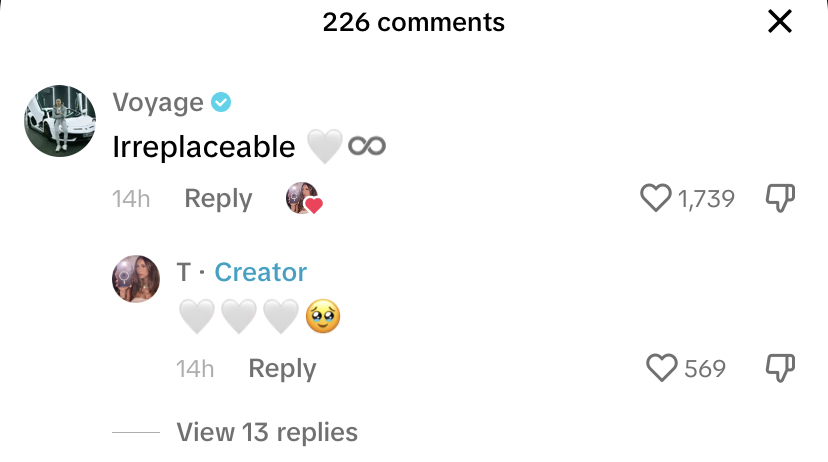
Task: Like Voyage's comment with the heart icon
Action: [656, 198]
